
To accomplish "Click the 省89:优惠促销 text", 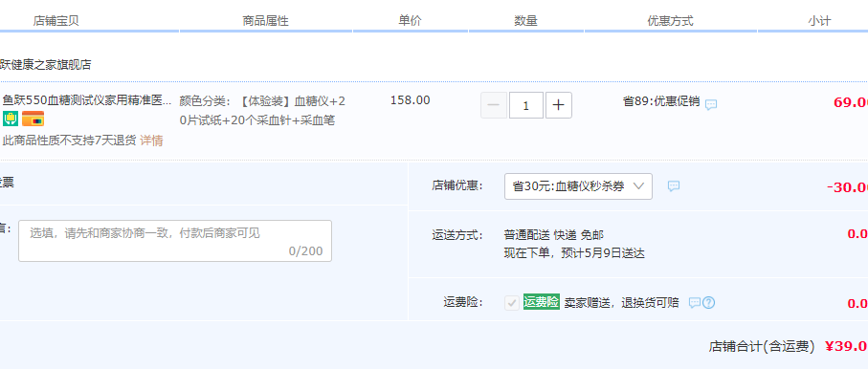I will (x=661, y=101).
